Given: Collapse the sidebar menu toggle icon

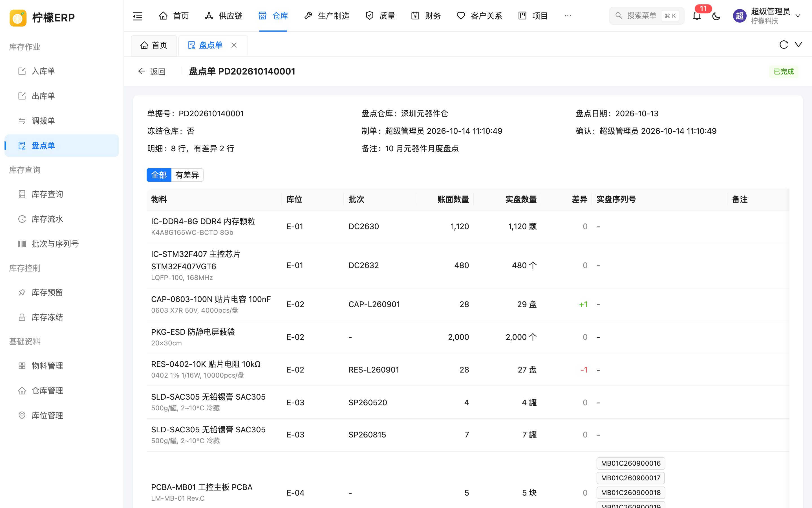Looking at the screenshot, I should (x=138, y=16).
